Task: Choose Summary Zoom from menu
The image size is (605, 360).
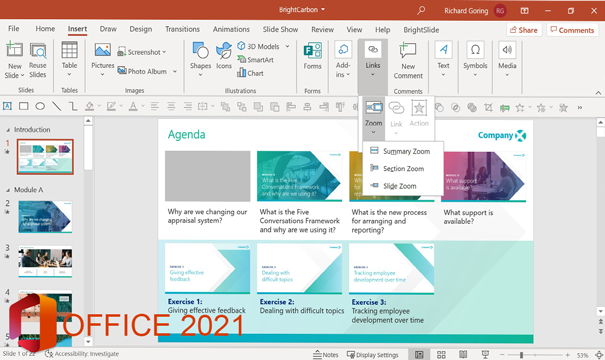Action: coord(403,151)
